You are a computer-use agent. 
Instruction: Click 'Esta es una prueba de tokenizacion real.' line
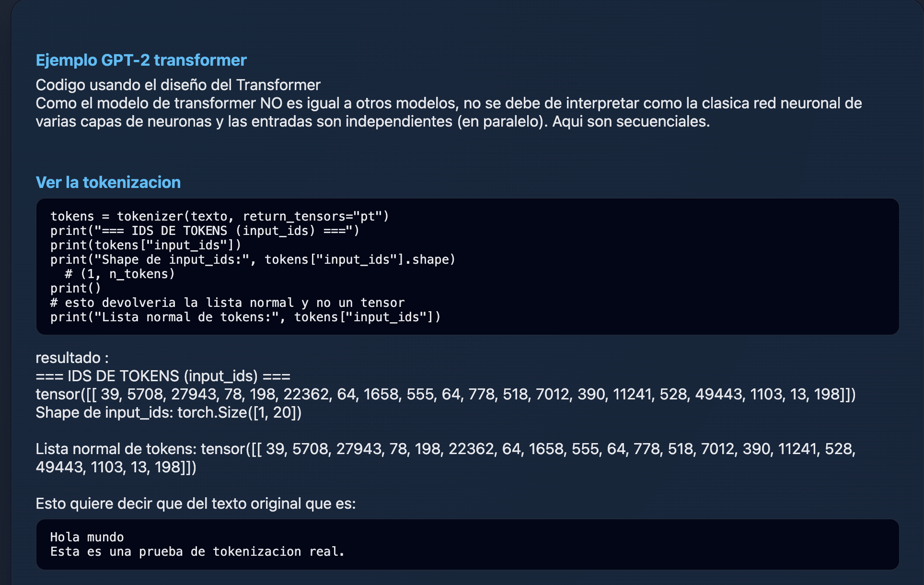click(x=197, y=551)
